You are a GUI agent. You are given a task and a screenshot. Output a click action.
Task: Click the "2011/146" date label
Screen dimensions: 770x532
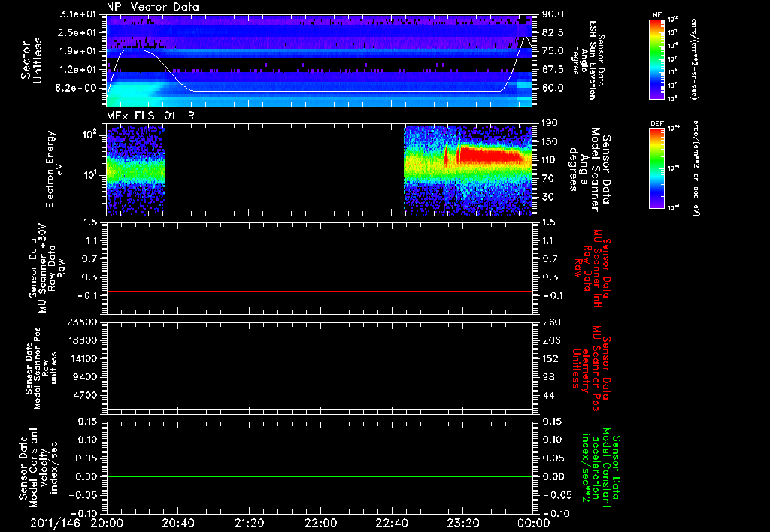[x=55, y=523]
